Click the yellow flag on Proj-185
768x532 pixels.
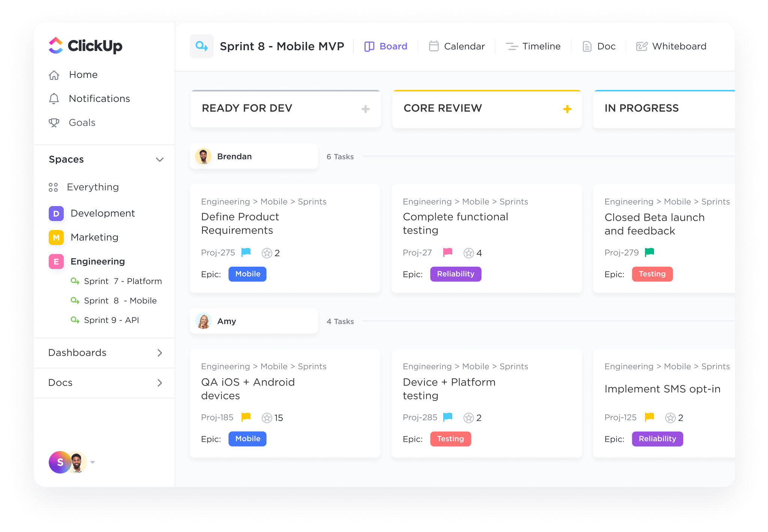point(246,417)
